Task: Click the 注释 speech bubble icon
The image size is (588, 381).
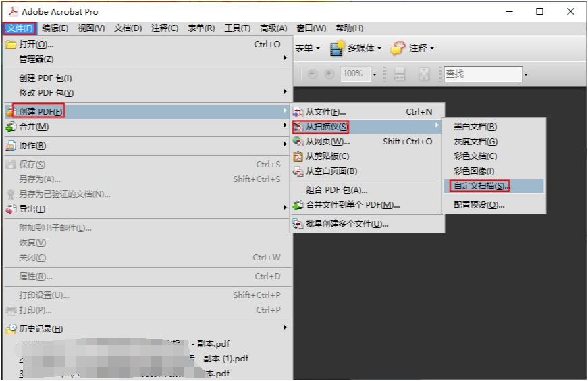Action: (x=398, y=48)
